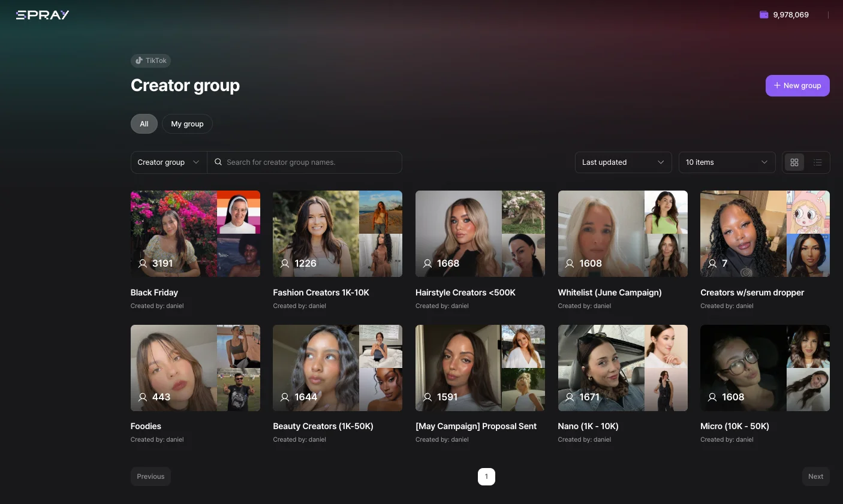This screenshot has height=504, width=843.
Task: Click member count icon on Whitelist (June Campaign)
Action: point(570,264)
